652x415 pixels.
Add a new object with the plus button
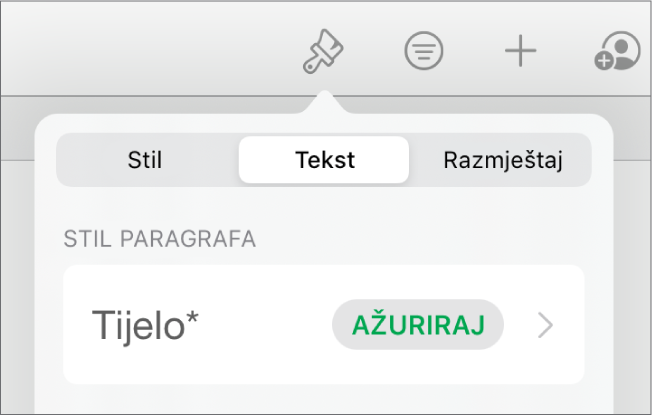520,52
